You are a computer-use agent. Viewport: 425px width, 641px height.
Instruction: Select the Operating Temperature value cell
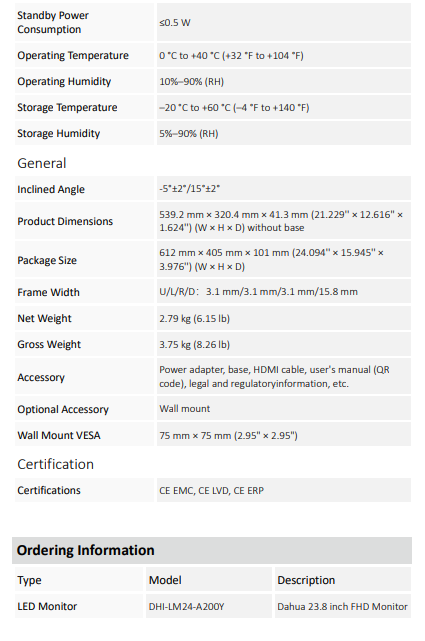pyautogui.click(x=284, y=55)
